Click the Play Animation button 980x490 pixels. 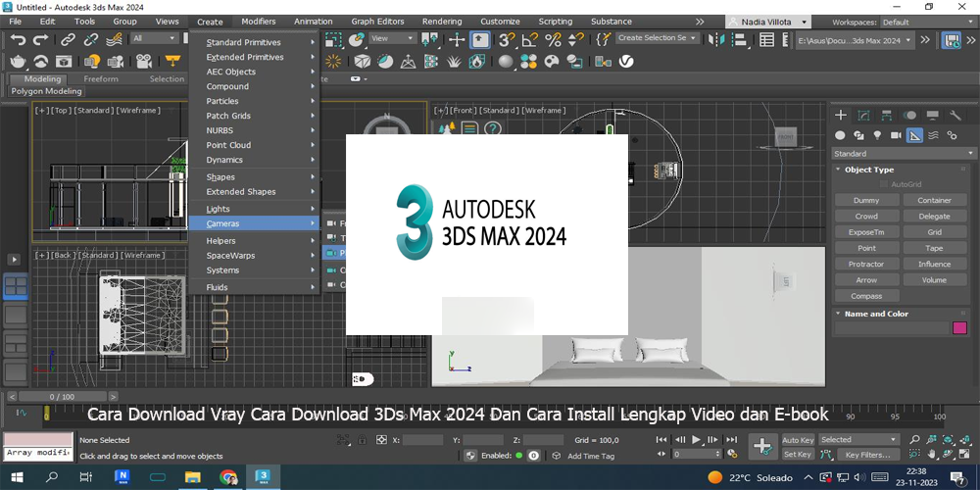[697, 440]
